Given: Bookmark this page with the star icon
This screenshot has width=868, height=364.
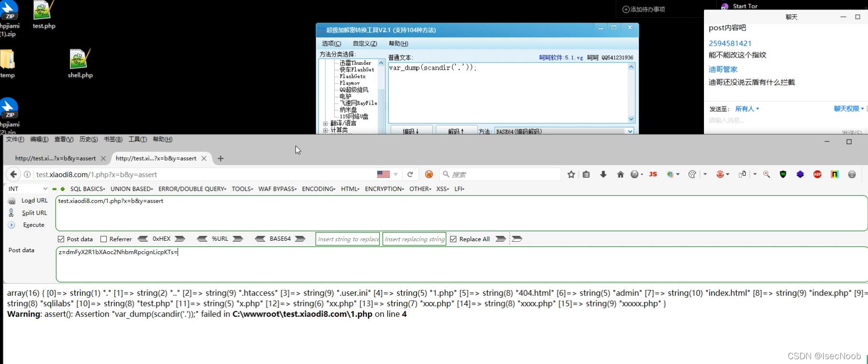Looking at the screenshot, I should (571, 174).
